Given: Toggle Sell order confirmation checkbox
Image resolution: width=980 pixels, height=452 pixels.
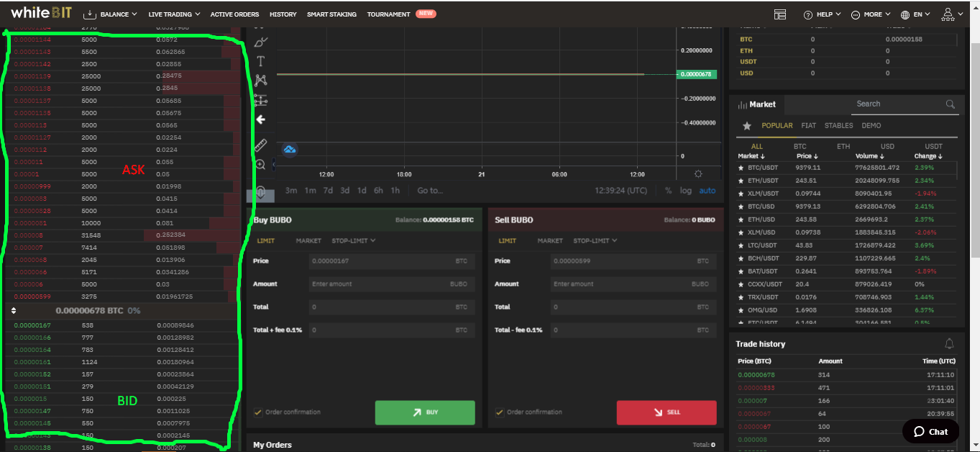Looking at the screenshot, I should click(x=499, y=412).
